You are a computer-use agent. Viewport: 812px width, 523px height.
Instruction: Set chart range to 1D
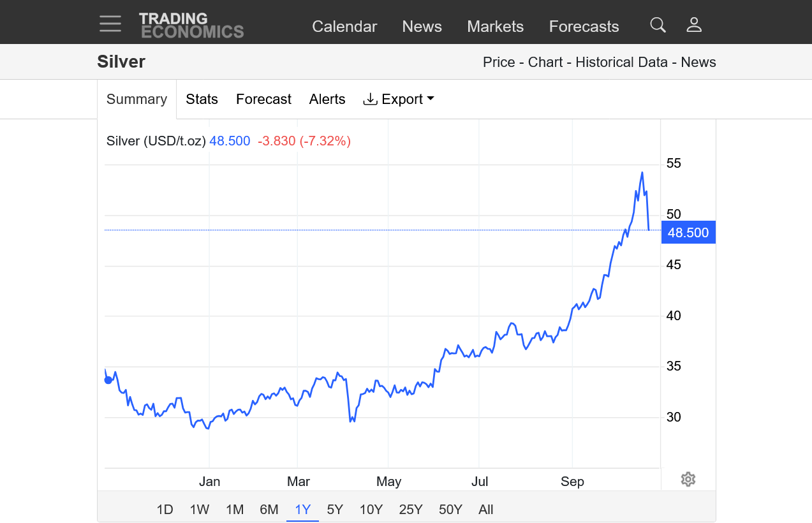pyautogui.click(x=165, y=510)
